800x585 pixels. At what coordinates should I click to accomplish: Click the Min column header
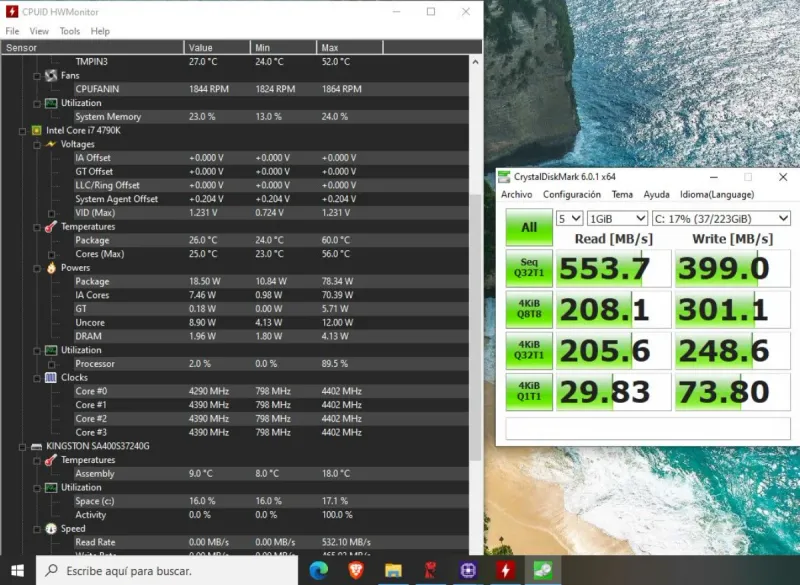pyautogui.click(x=283, y=47)
